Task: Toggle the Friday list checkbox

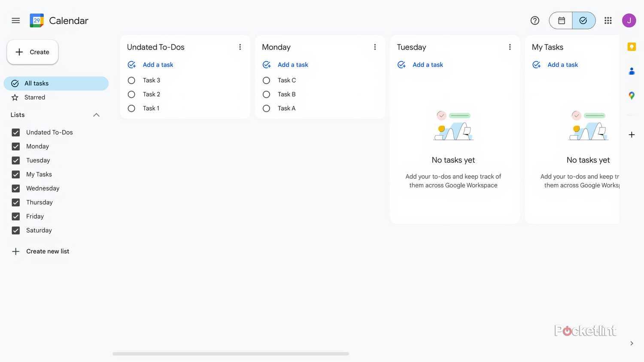Action: coord(16,217)
